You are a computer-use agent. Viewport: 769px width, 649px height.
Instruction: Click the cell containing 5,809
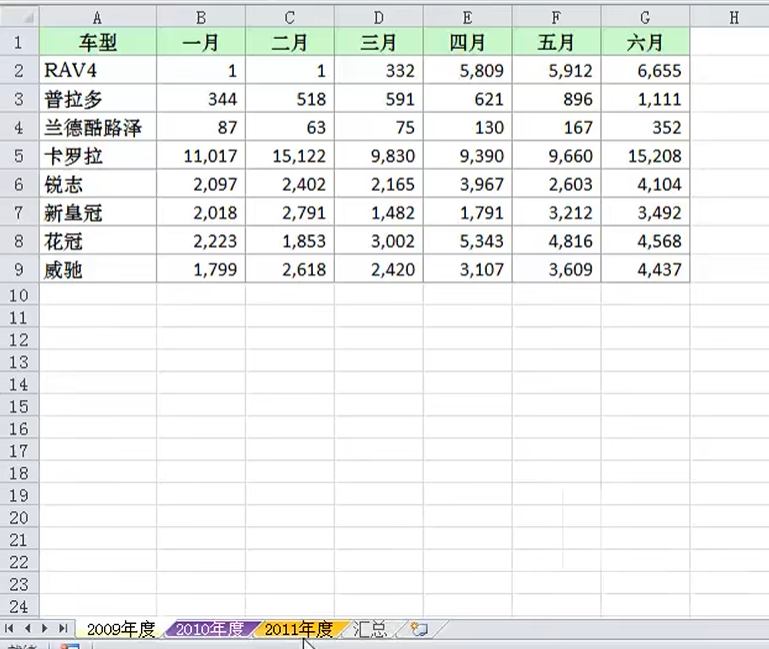[467, 71]
